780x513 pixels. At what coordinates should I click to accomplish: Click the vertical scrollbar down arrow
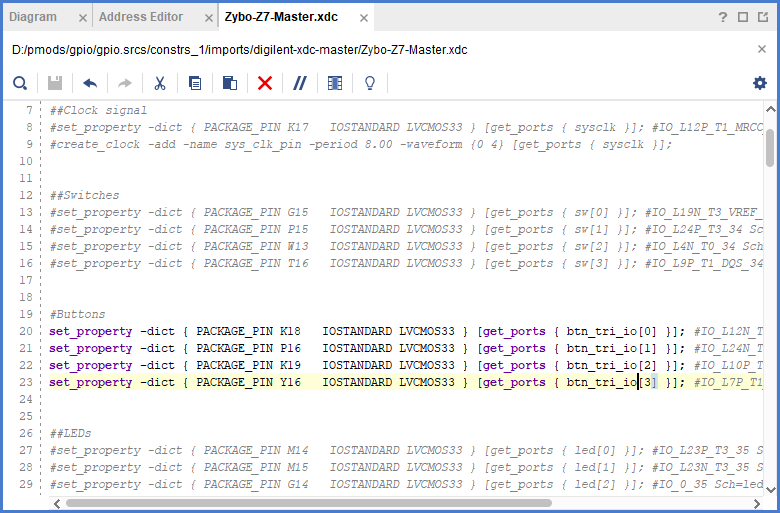tap(771, 490)
